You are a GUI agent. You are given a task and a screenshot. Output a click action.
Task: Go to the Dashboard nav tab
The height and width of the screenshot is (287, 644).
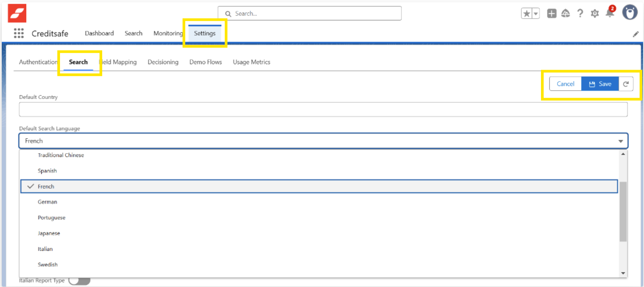point(99,33)
